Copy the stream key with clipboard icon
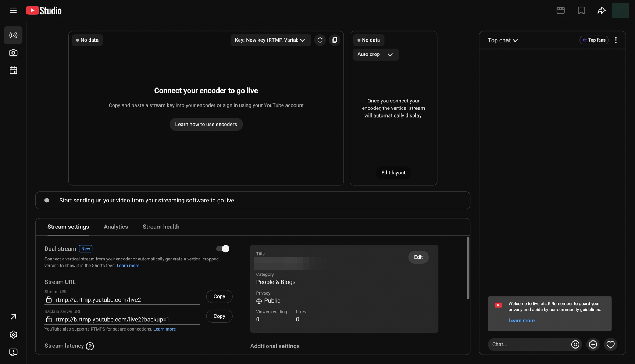Image resolution: width=635 pixels, height=364 pixels. click(x=335, y=40)
